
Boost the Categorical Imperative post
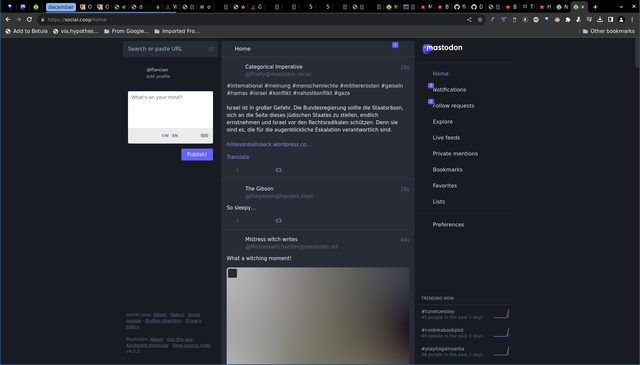(278, 170)
